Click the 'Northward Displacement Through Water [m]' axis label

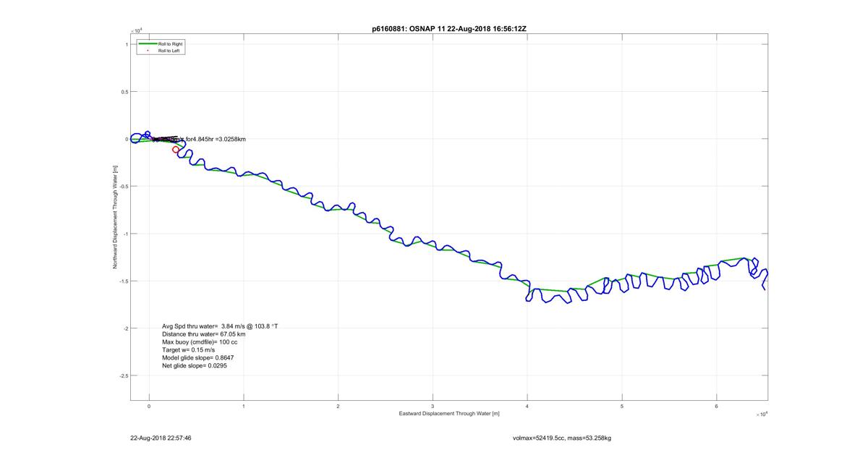point(115,216)
